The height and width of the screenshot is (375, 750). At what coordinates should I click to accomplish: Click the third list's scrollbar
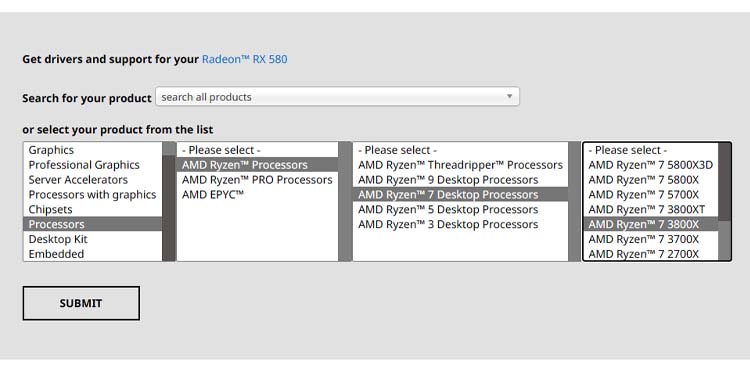click(x=574, y=201)
